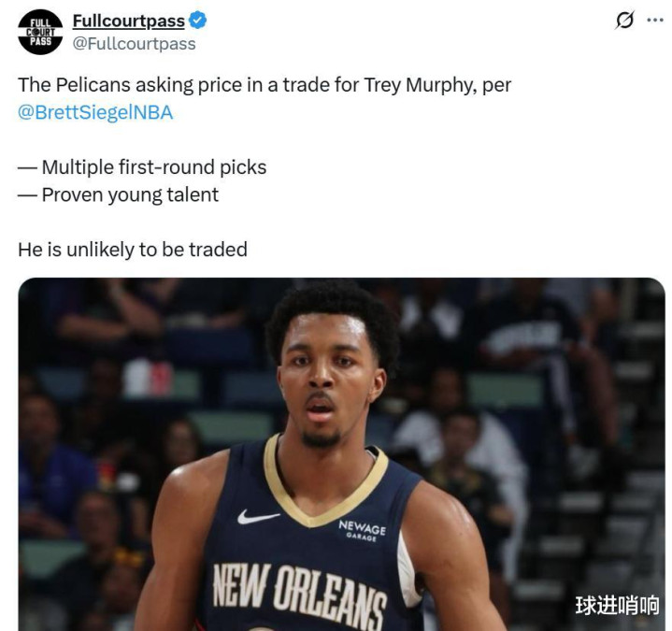
Task: Open the three-dot more options menu
Action: pos(655,20)
